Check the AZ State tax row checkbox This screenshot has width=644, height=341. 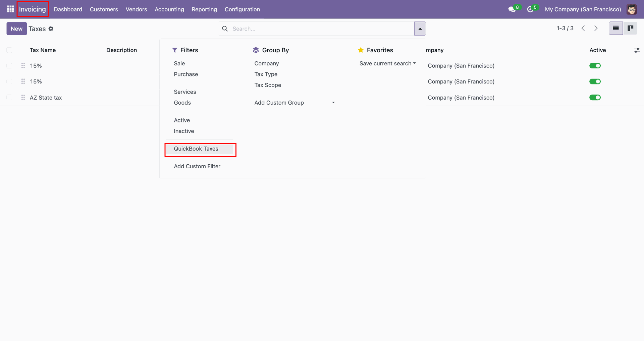(9, 98)
